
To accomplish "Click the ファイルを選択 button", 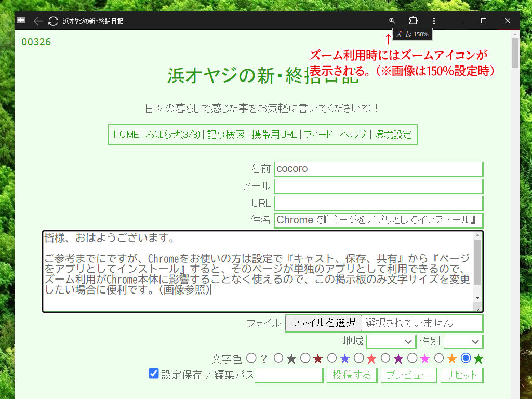I will coord(323,323).
